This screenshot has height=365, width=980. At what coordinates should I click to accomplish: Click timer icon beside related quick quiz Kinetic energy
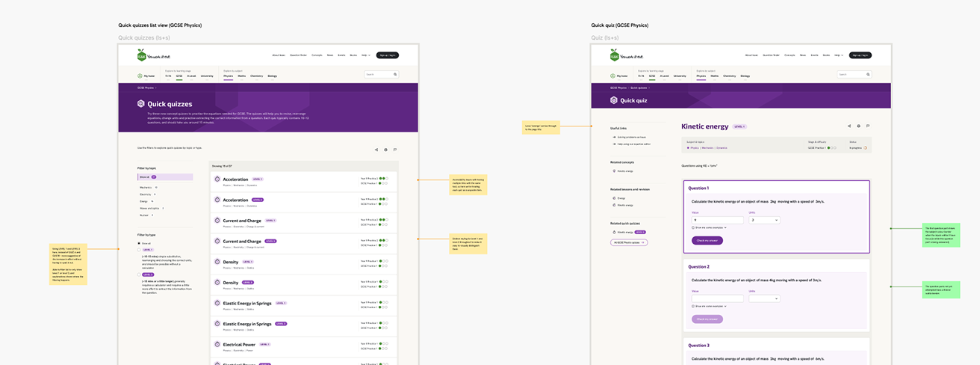[x=614, y=233]
